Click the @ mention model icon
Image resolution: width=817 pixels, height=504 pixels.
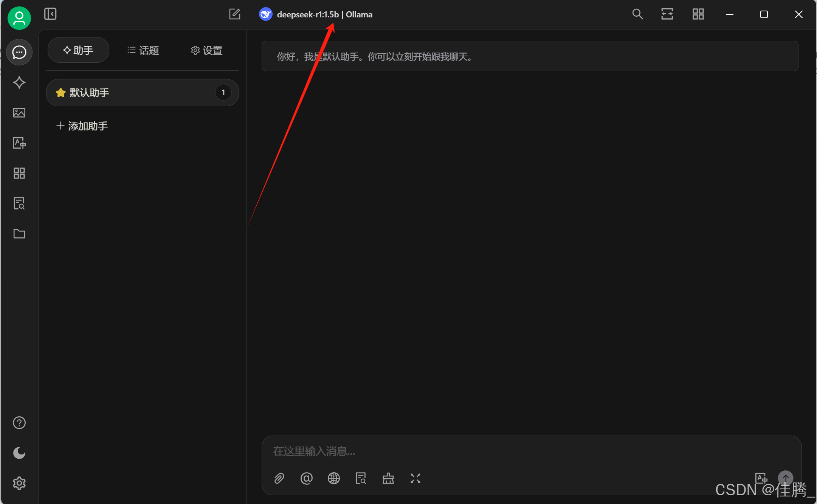(306, 478)
